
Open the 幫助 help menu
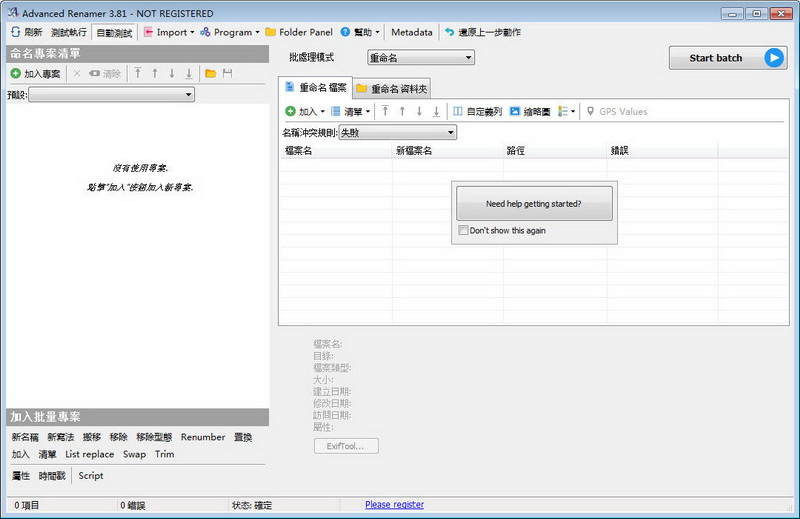[x=360, y=32]
